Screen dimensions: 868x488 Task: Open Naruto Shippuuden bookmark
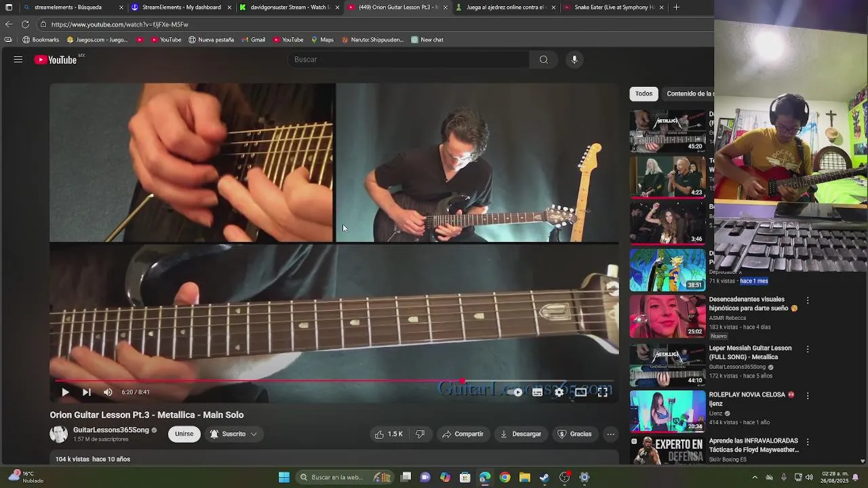pyautogui.click(x=372, y=40)
